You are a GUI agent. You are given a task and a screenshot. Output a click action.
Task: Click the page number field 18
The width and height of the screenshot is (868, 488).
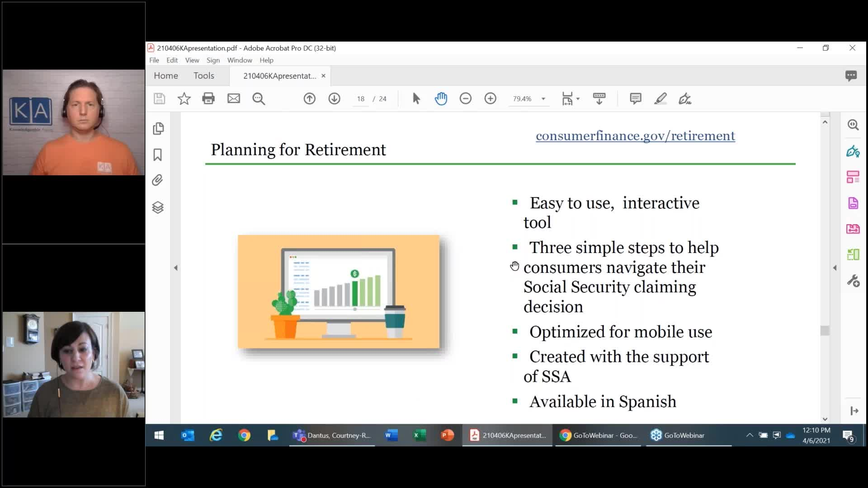pyautogui.click(x=361, y=99)
